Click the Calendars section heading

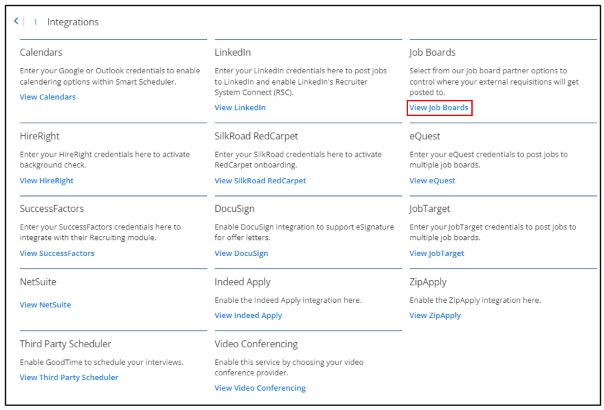pos(41,52)
